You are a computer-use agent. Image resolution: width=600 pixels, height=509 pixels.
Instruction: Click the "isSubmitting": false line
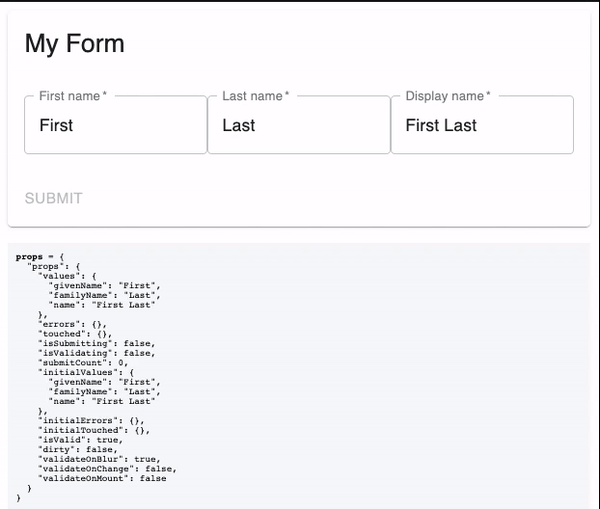(x=96, y=343)
